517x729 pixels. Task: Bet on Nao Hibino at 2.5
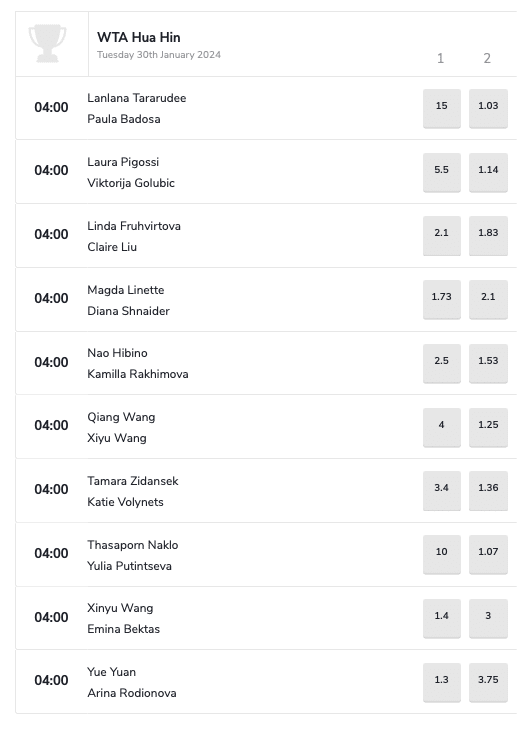tap(442, 364)
